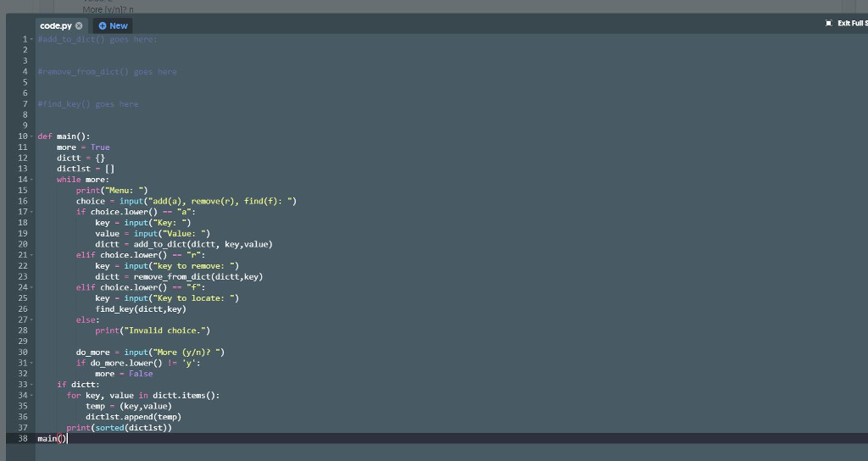This screenshot has width=868, height=461.
Task: Click the main() call on the last line
Action: (x=52, y=438)
